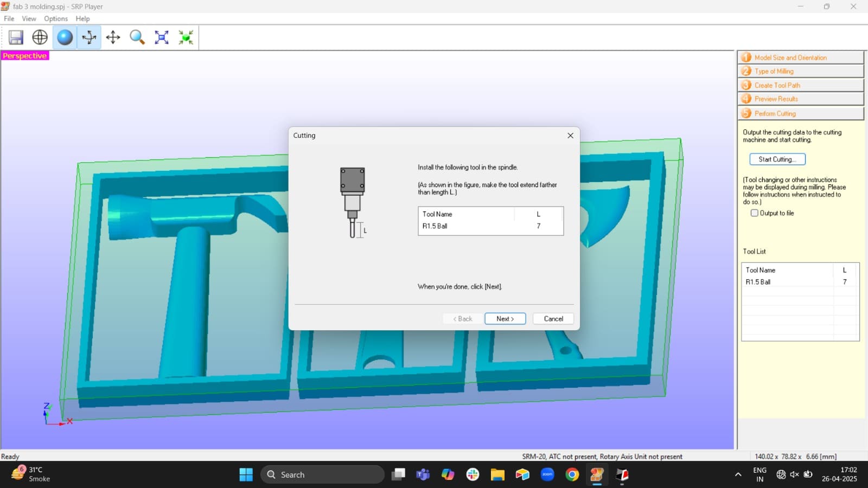Open Zoom from the taskbar
Screen dimensions: 868x488
(547, 475)
